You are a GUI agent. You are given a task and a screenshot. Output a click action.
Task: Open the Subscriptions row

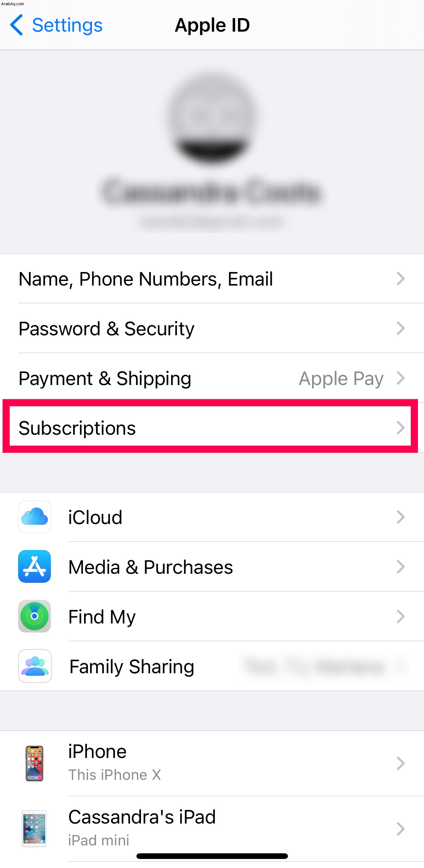point(212,428)
